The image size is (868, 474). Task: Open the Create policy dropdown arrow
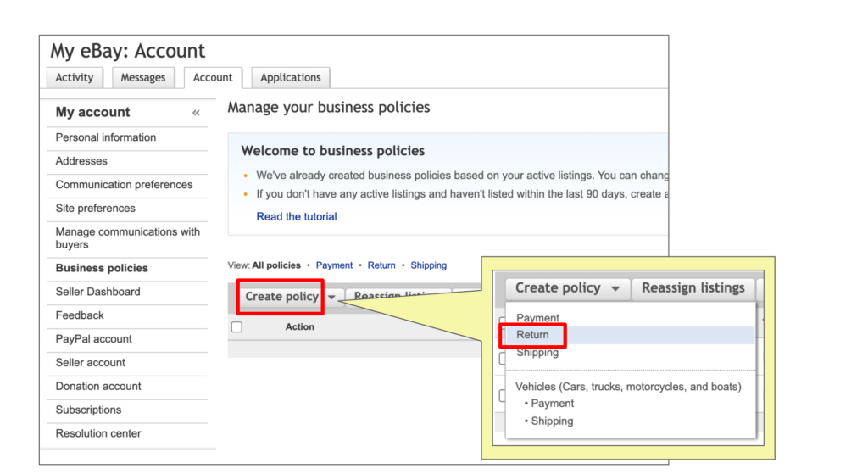pos(331,298)
